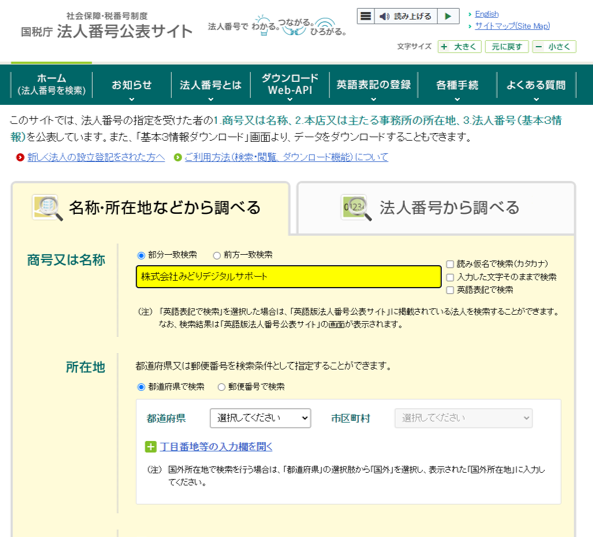Decrease text size with 小さく button
This screenshot has height=537, width=593.
tap(554, 47)
